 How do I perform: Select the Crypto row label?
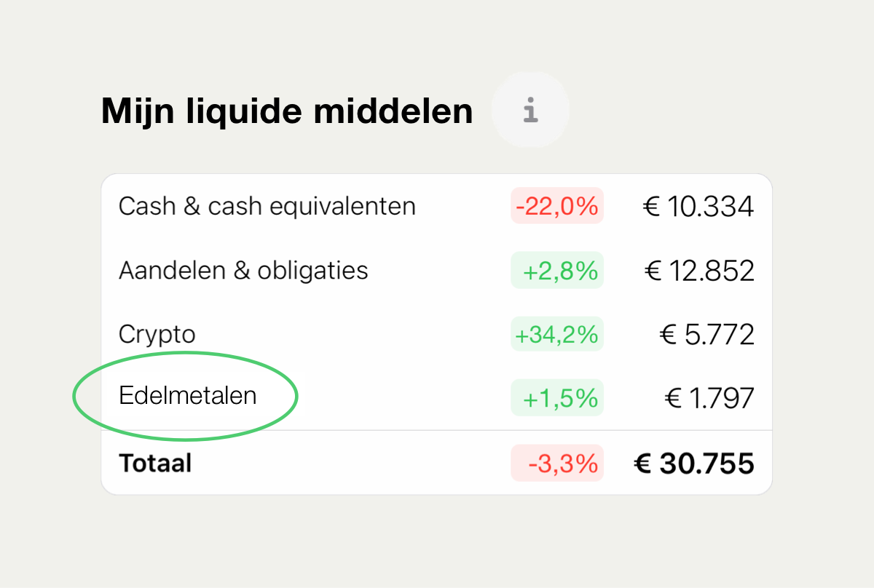click(157, 335)
